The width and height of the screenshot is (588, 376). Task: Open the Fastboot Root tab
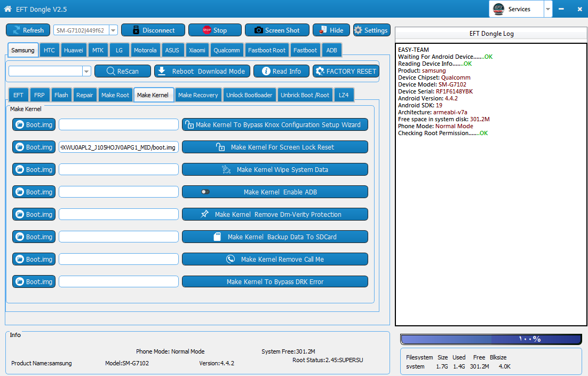[x=267, y=50]
